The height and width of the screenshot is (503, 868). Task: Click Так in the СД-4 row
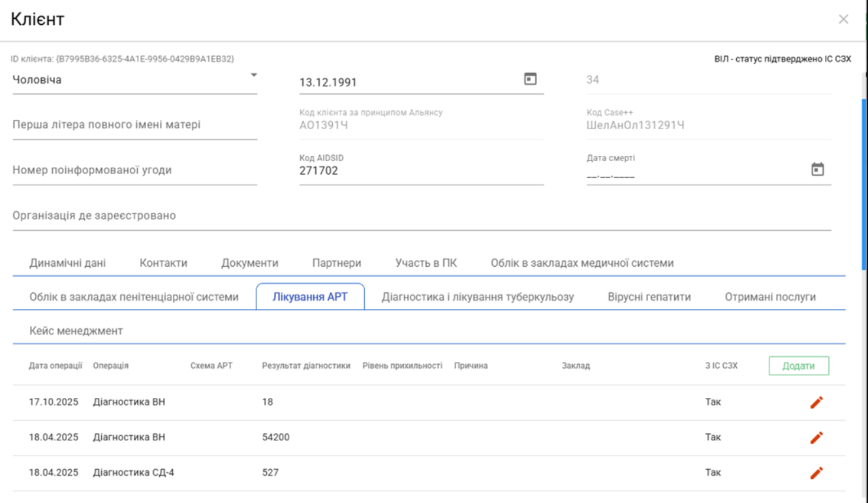coord(713,472)
